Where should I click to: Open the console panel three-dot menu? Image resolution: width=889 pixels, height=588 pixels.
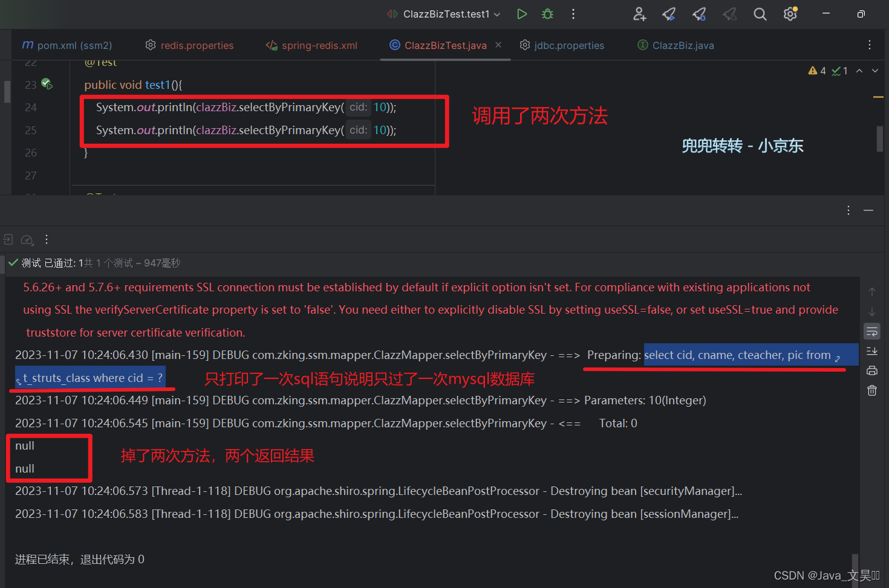point(848,210)
